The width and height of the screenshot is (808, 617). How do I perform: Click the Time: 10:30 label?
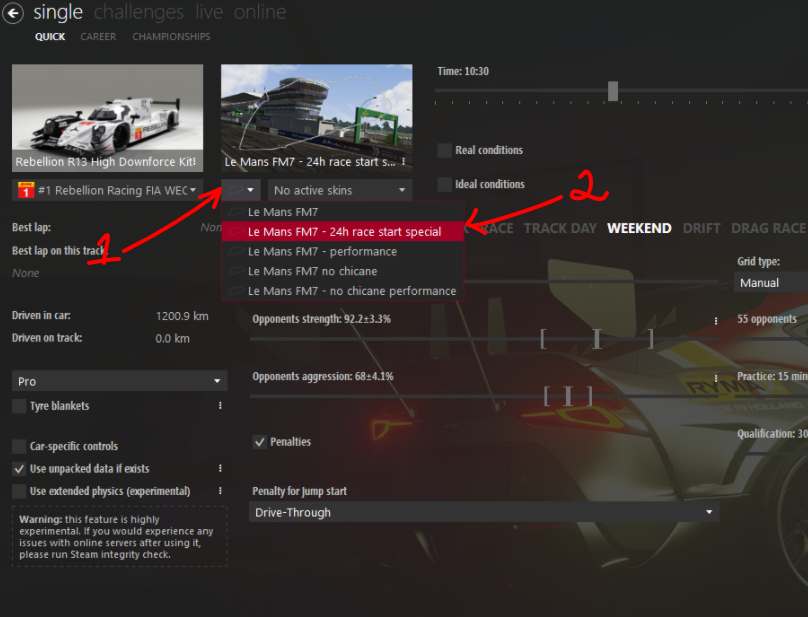point(463,71)
